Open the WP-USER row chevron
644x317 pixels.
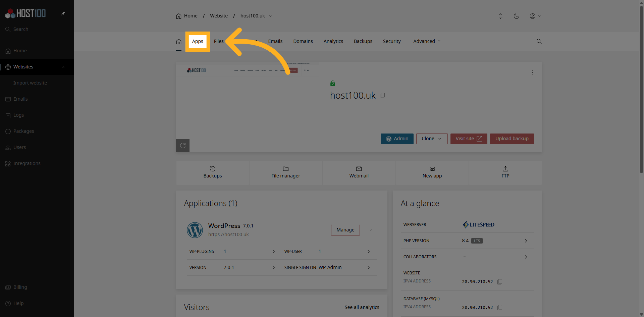[369, 252]
